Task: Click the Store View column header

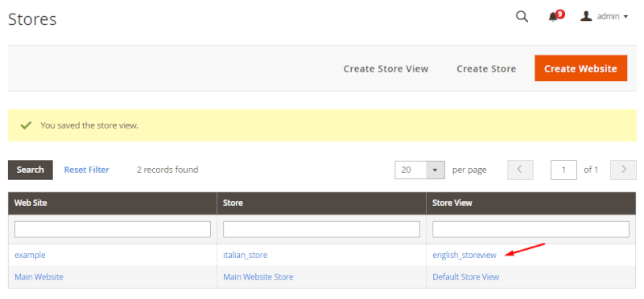Action: tap(531, 203)
